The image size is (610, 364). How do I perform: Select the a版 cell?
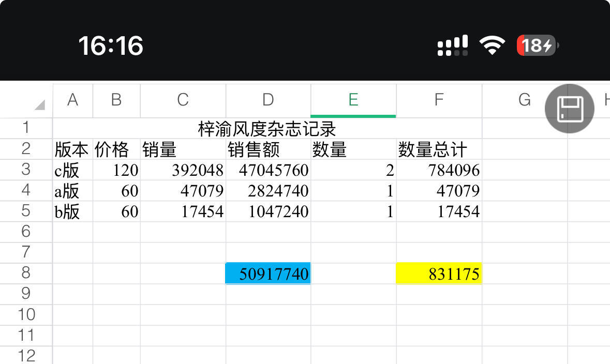click(x=73, y=190)
